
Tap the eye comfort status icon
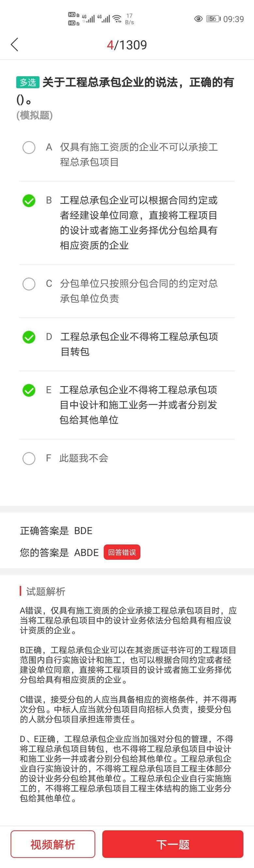198,19
